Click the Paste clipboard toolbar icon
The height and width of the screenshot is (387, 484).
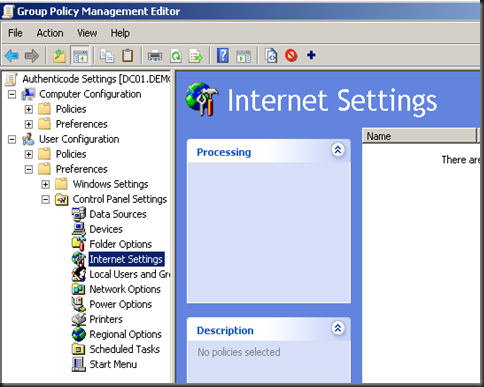point(127,56)
